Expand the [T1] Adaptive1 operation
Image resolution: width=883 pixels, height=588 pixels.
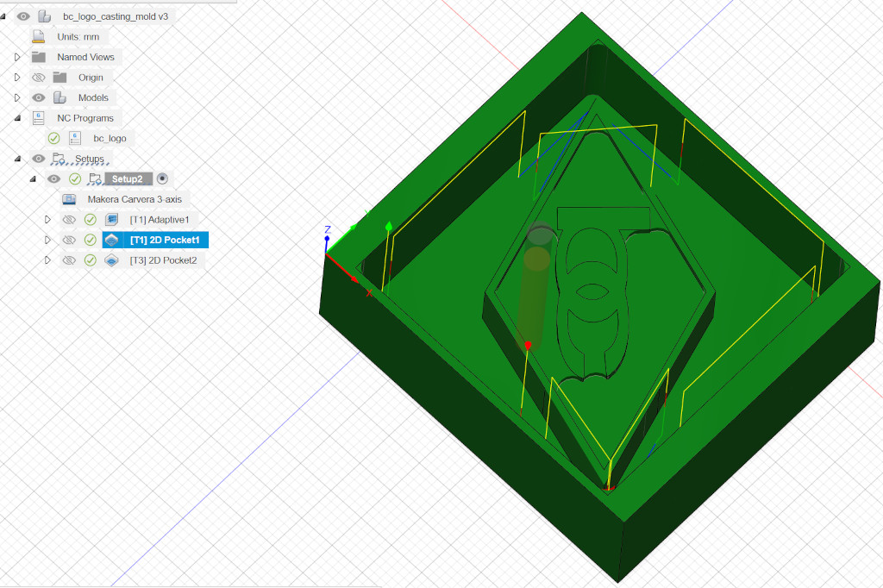tap(48, 219)
